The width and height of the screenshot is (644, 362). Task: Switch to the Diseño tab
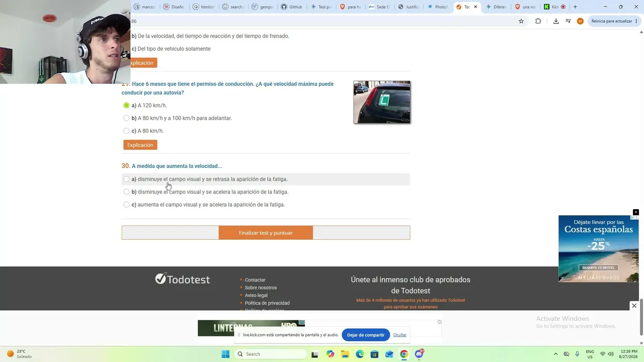coord(174,7)
